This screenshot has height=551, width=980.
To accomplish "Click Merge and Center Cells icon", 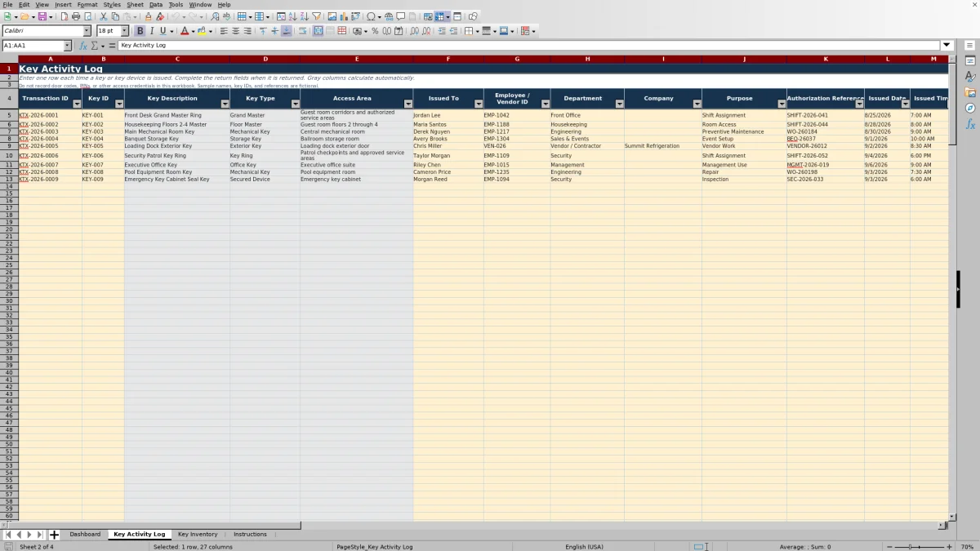I will 318,31.
